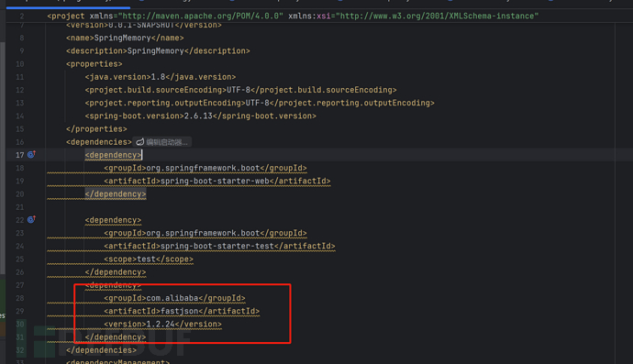Click the gutter icon on line 22

click(31, 220)
